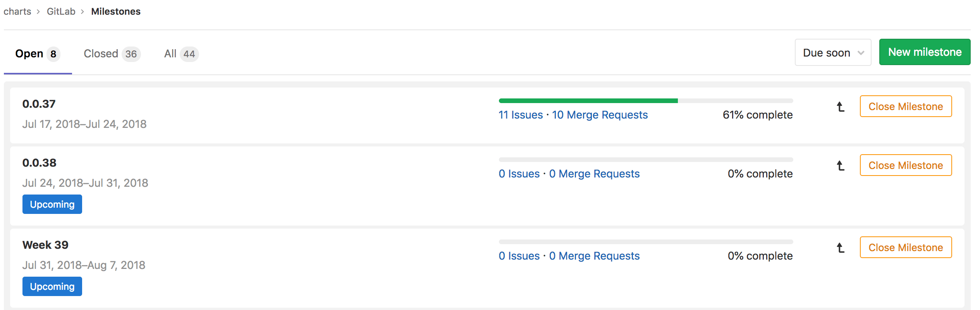Viewport: 980px width, 310px height.
Task: Select the Open milestones tab
Action: pos(37,54)
